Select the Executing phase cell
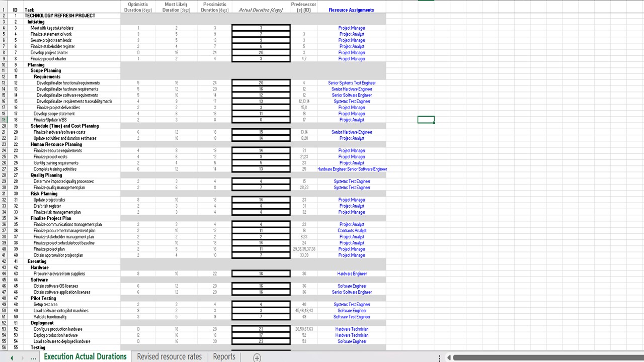 (37, 261)
